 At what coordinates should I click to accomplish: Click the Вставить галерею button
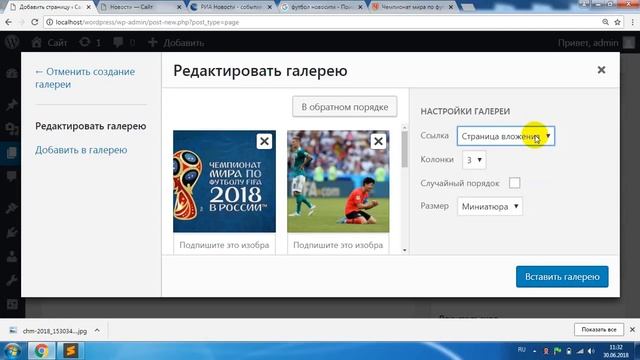point(562,277)
